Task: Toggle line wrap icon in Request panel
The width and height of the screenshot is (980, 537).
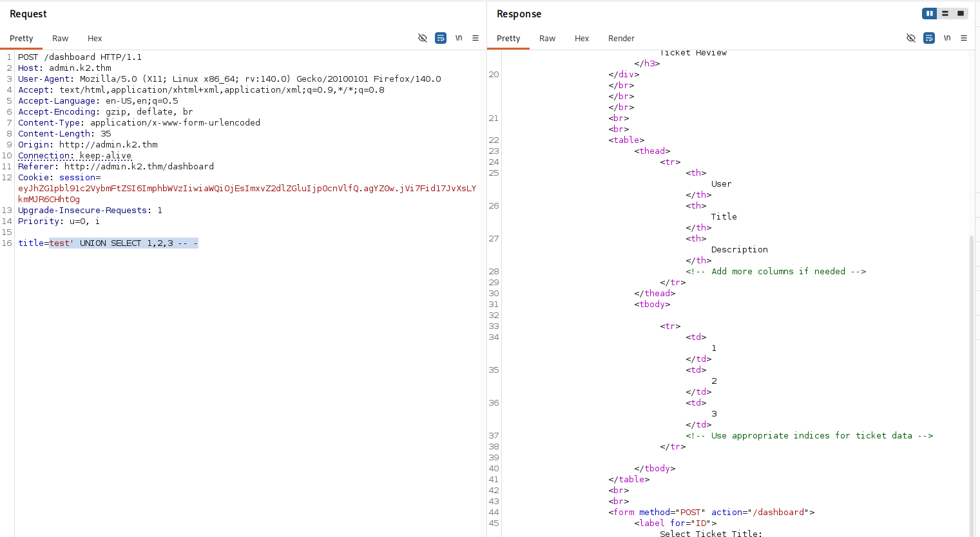Action: point(441,38)
